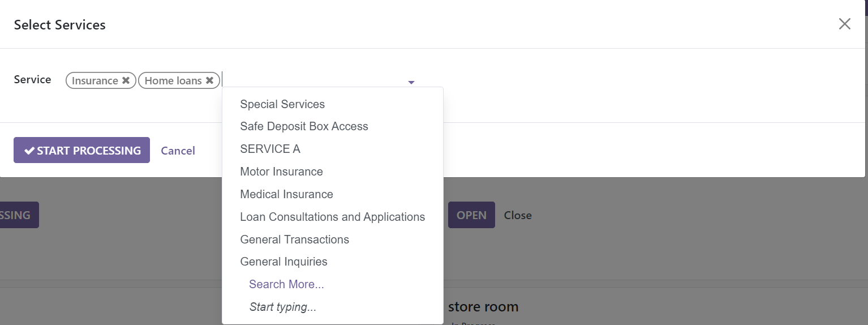
Task: Choose Medical Insurance from dropdown
Action: click(286, 194)
